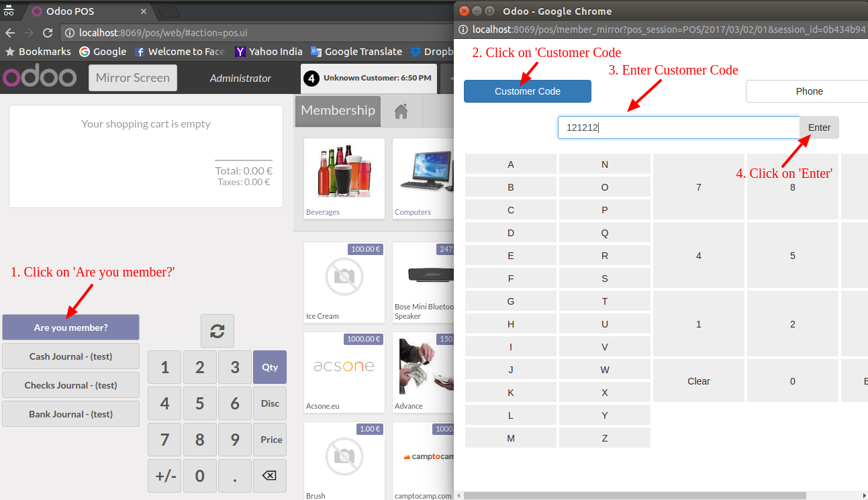The image size is (868, 500).
Task: Click the +/- key on the POS numpad
Action: point(165,476)
